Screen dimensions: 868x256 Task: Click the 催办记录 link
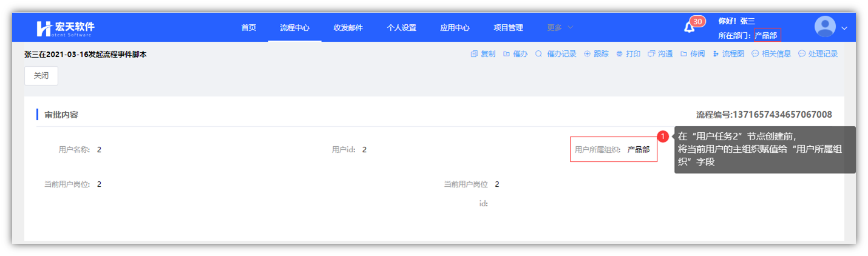point(562,54)
